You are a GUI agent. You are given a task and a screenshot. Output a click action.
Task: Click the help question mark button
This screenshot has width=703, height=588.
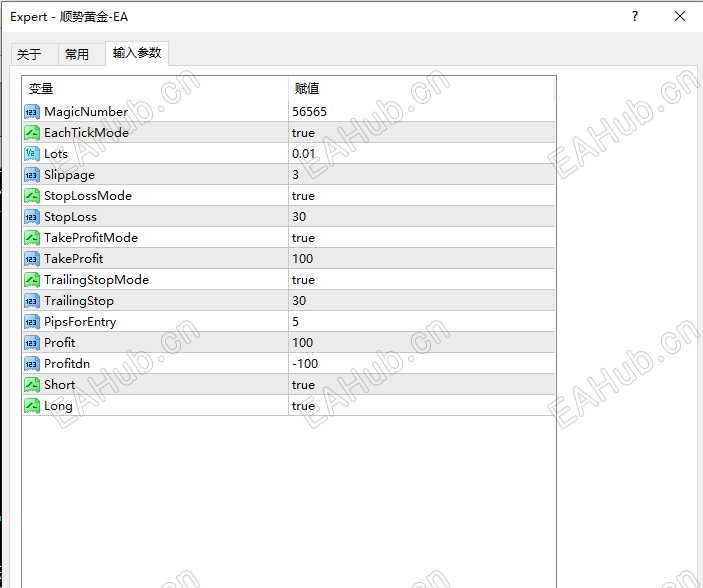(634, 17)
